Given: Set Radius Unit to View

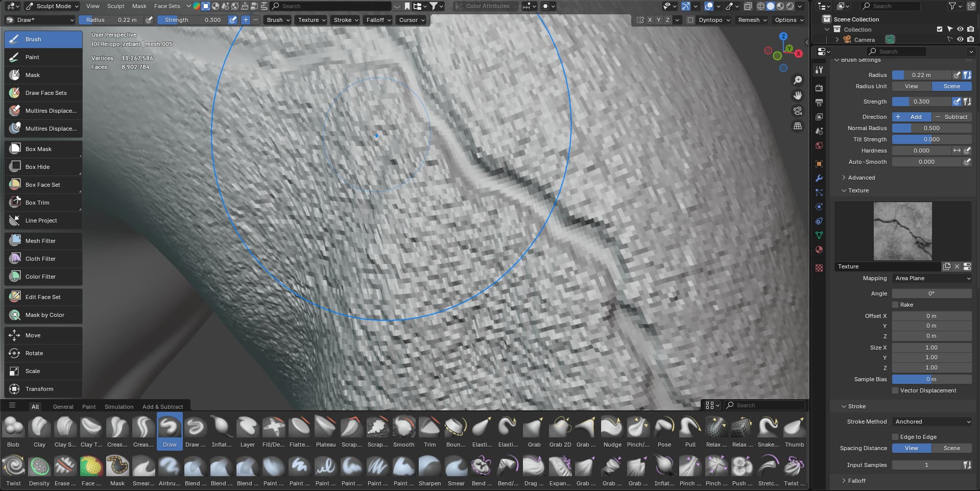Looking at the screenshot, I should click(x=912, y=86).
